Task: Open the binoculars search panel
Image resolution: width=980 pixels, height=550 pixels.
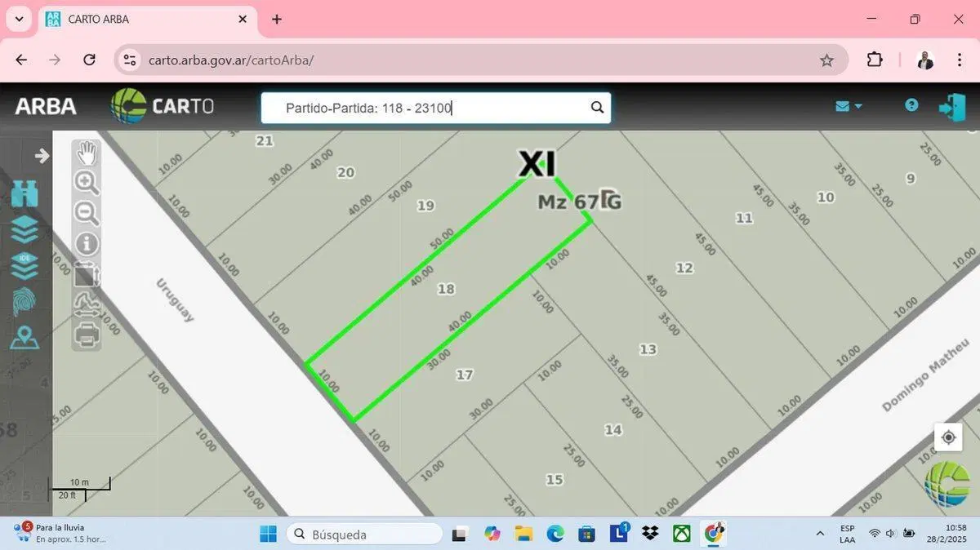Action: 25,193
